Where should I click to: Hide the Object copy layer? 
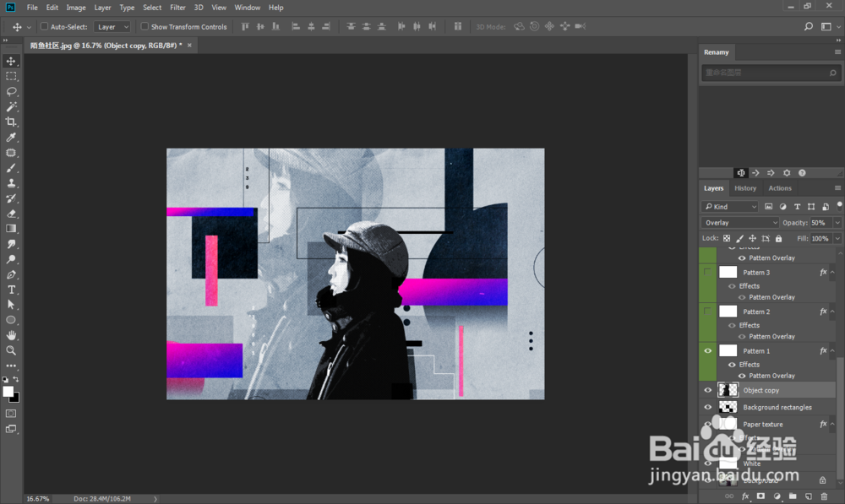click(x=707, y=390)
